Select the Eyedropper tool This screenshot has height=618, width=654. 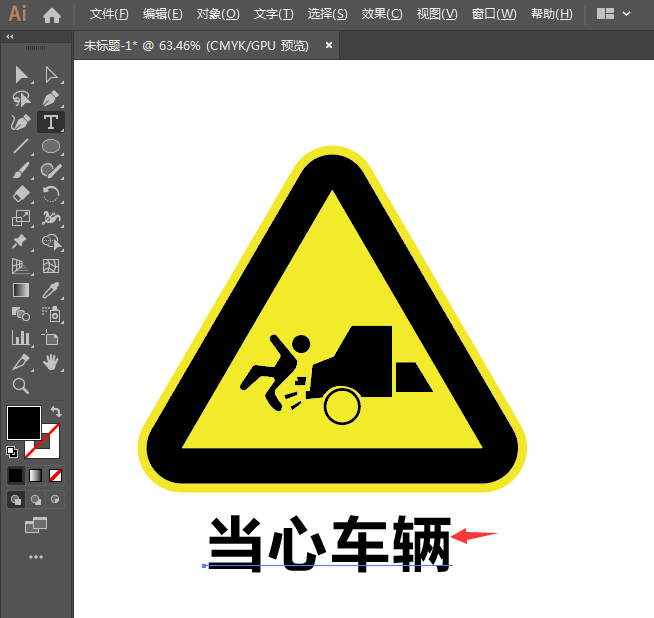tap(51, 290)
